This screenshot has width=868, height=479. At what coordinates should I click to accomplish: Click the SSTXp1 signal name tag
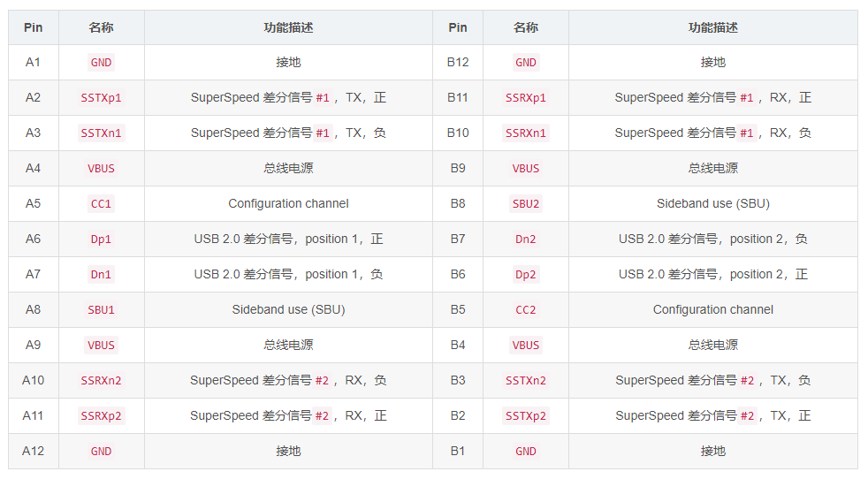[101, 98]
